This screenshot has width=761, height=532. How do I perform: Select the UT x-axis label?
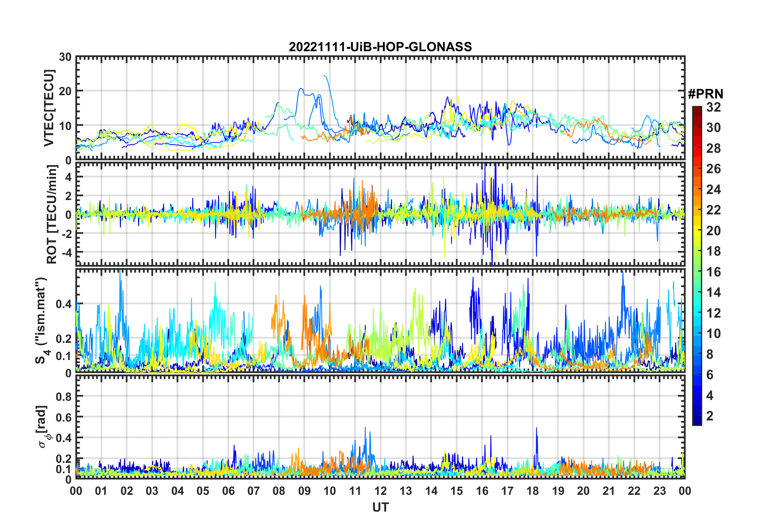pyautogui.click(x=380, y=507)
